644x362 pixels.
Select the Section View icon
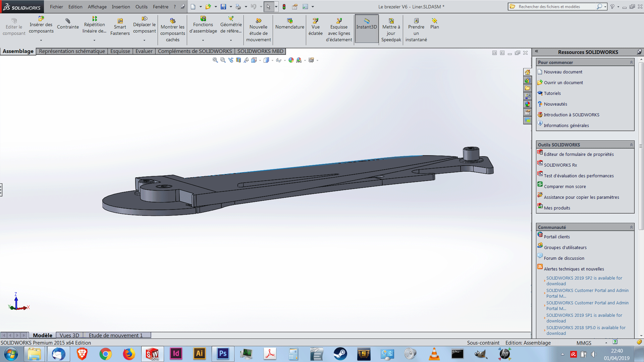(x=238, y=60)
